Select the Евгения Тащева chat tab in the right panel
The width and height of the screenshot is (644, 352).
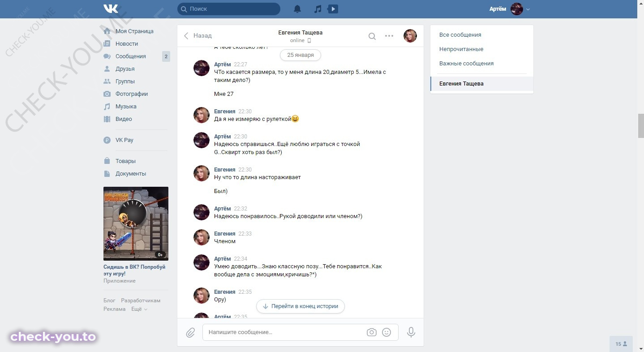482,84
